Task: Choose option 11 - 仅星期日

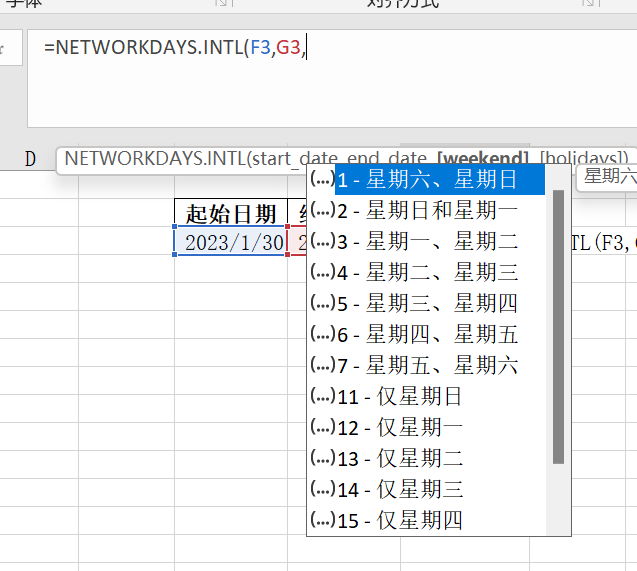Action: [x=427, y=396]
